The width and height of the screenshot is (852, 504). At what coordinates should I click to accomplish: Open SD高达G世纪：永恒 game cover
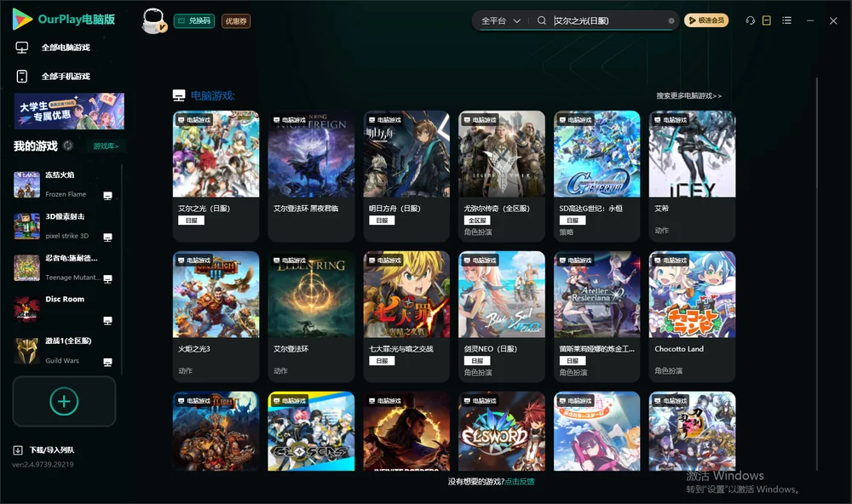point(597,154)
